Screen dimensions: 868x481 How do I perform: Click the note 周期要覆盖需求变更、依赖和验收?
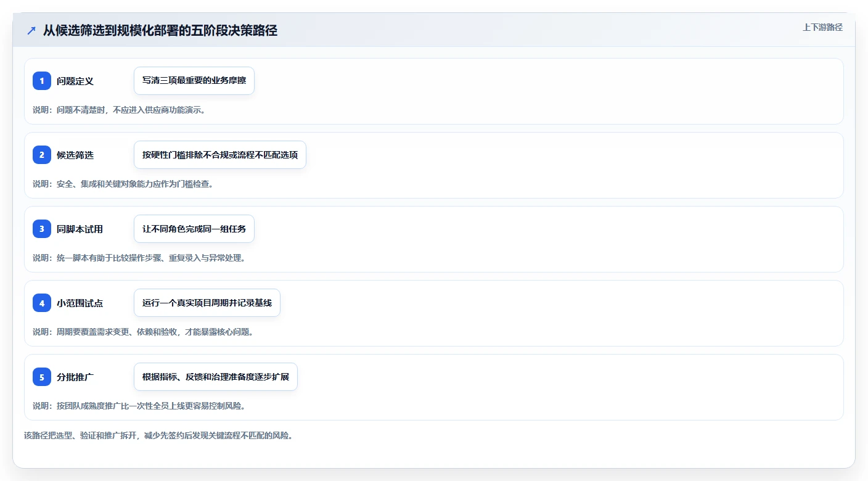click(144, 332)
